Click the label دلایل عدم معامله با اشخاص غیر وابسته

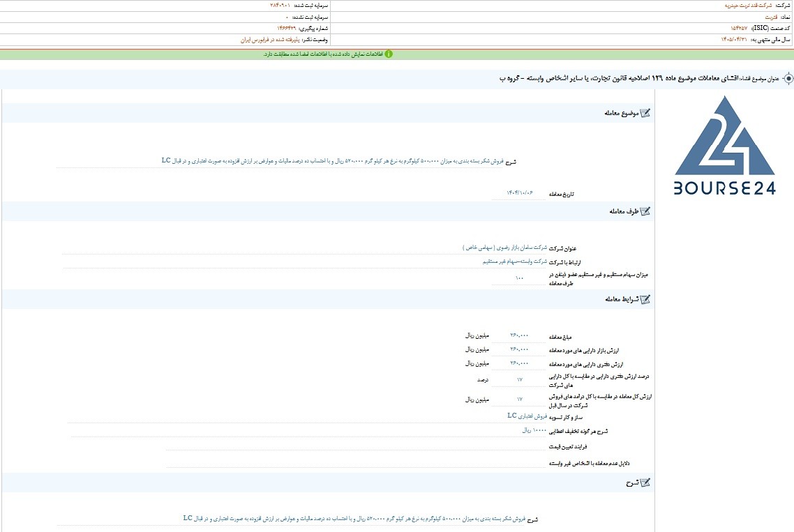click(590, 463)
